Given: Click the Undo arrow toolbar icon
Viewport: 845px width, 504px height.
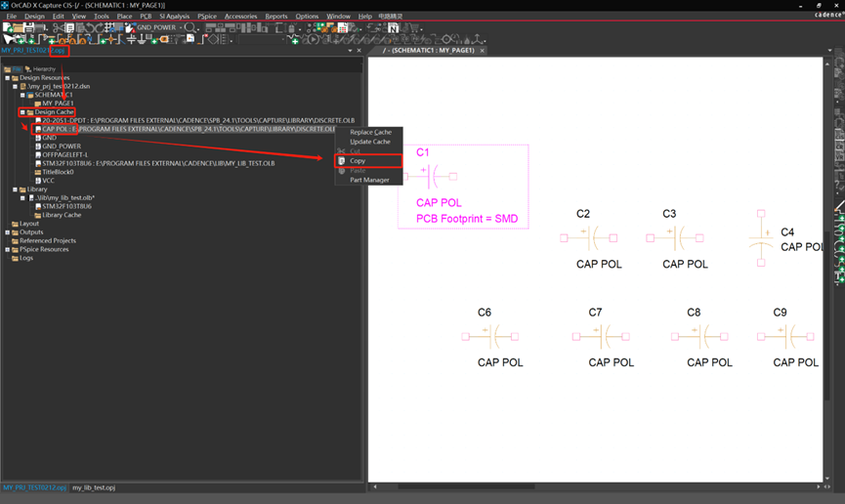Looking at the screenshot, I should pyautogui.click(x=90, y=27).
